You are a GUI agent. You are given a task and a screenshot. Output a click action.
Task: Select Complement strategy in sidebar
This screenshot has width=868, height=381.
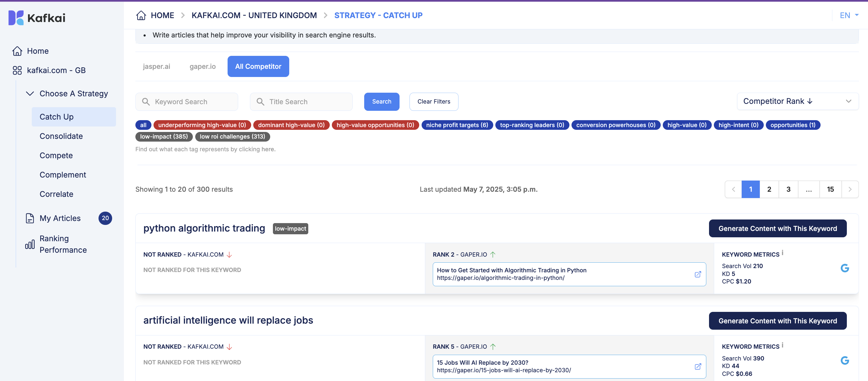[63, 175]
